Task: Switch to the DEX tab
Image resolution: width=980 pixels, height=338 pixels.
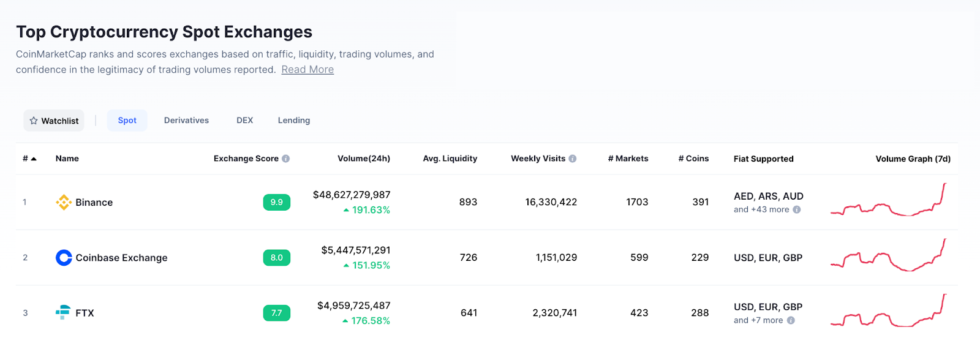Action: (245, 121)
